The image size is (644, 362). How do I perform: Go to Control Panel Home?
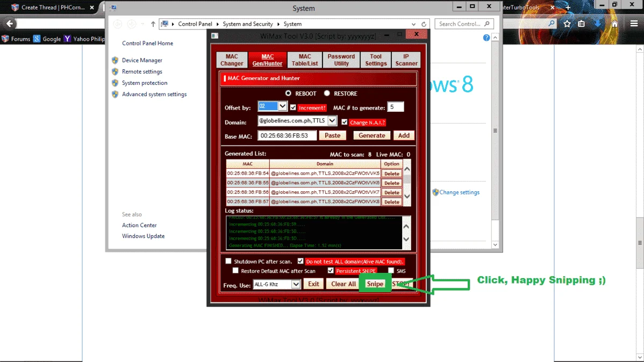[x=147, y=43]
